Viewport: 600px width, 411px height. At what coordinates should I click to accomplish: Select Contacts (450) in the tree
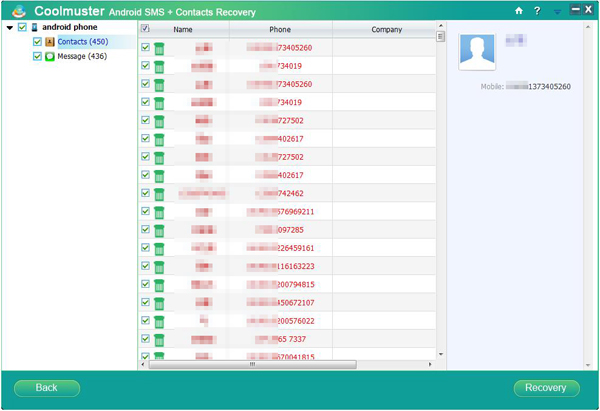point(83,42)
